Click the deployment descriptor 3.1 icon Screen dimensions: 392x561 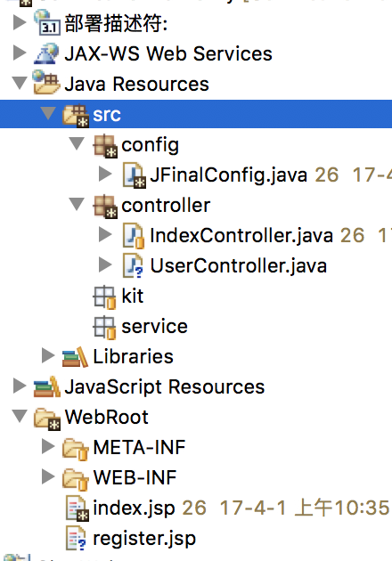pyautogui.click(x=46, y=23)
